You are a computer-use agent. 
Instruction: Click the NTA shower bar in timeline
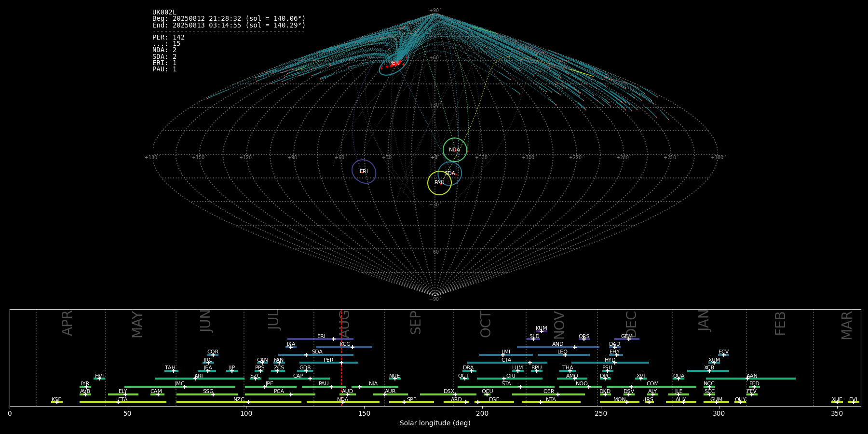click(x=551, y=402)
